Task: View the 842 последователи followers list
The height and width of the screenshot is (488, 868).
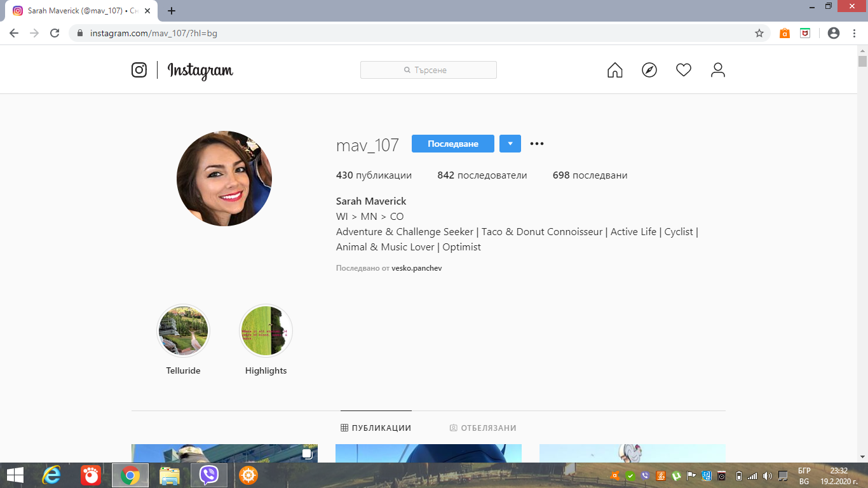Action: [x=482, y=175]
